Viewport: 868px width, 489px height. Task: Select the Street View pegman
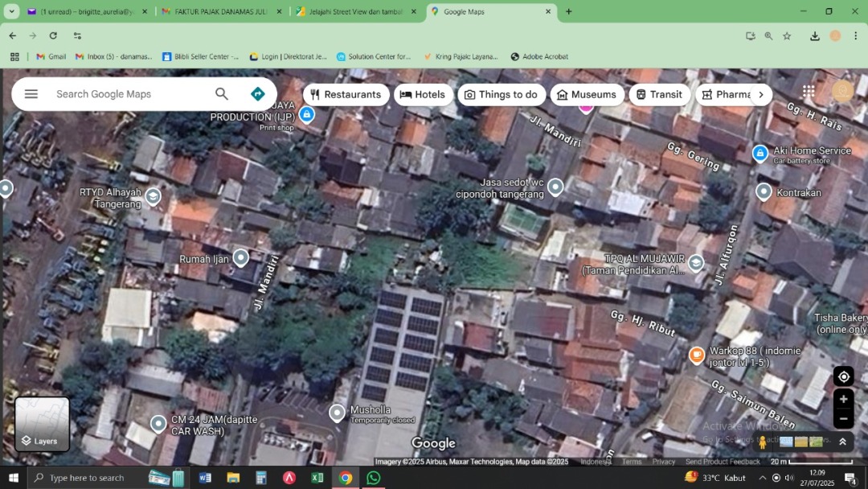(763, 442)
